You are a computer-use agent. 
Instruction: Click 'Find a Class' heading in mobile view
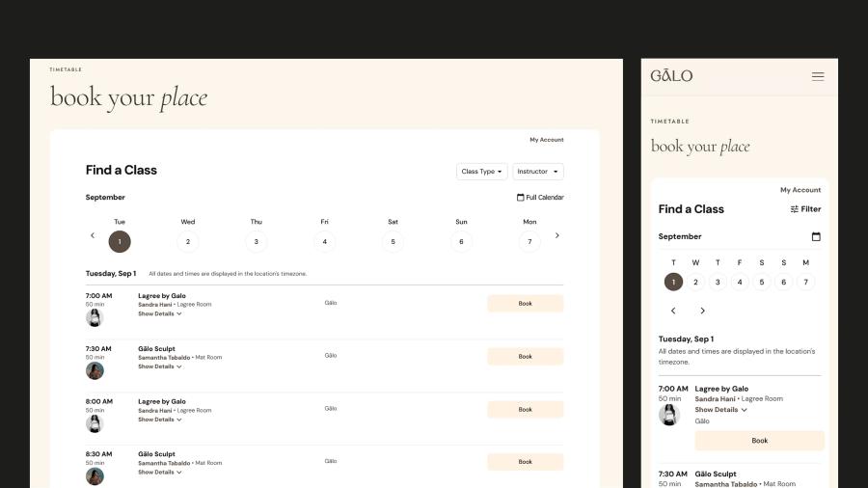[691, 209]
